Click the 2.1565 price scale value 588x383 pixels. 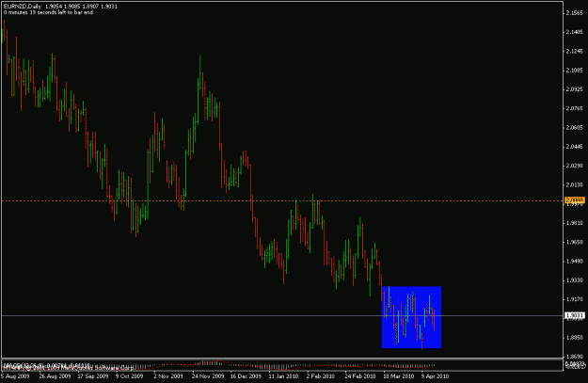(575, 13)
